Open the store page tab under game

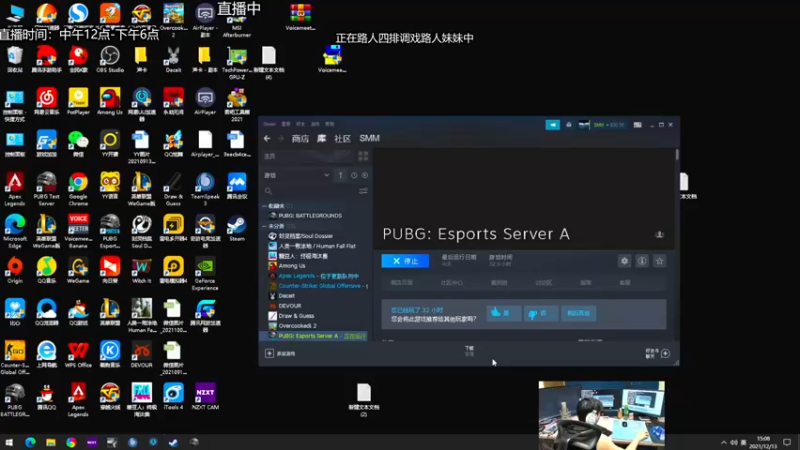[x=402, y=283]
